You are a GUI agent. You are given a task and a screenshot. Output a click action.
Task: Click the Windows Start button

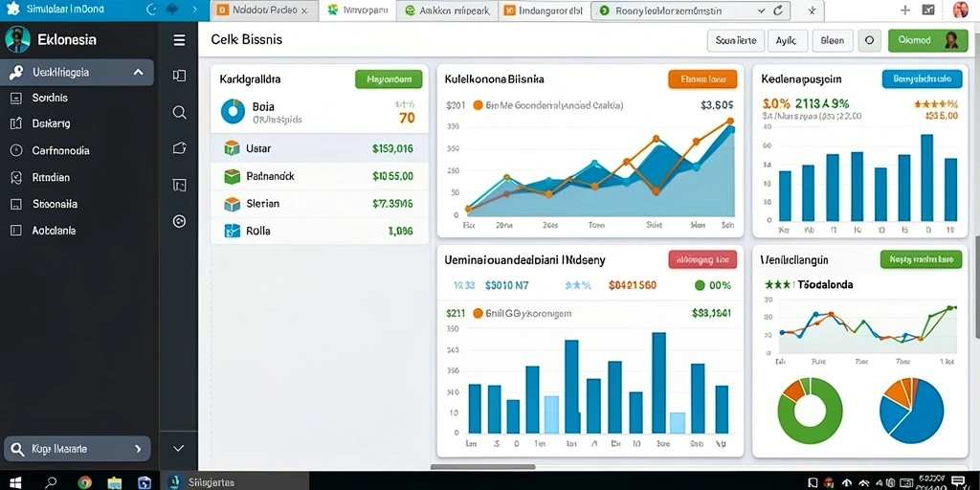15,482
